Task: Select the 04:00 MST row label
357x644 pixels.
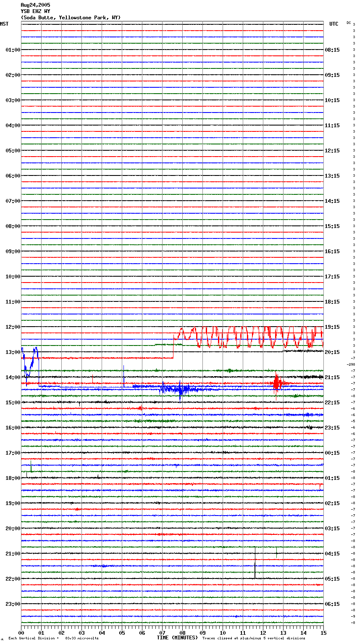Action: point(13,126)
